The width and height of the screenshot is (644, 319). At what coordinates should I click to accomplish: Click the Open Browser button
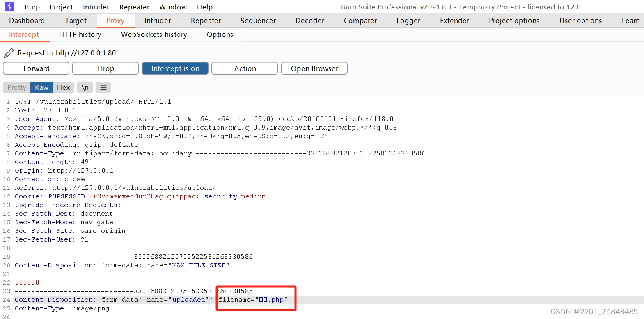coord(314,68)
